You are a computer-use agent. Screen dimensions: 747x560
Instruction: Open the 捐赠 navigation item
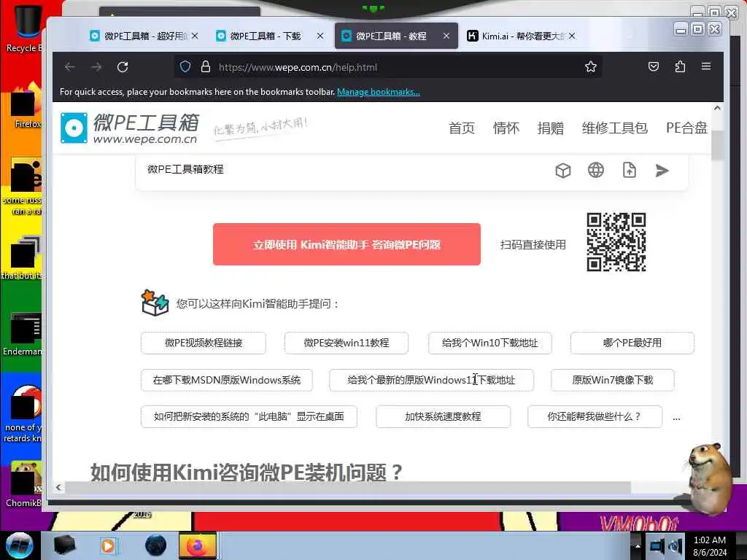click(550, 128)
